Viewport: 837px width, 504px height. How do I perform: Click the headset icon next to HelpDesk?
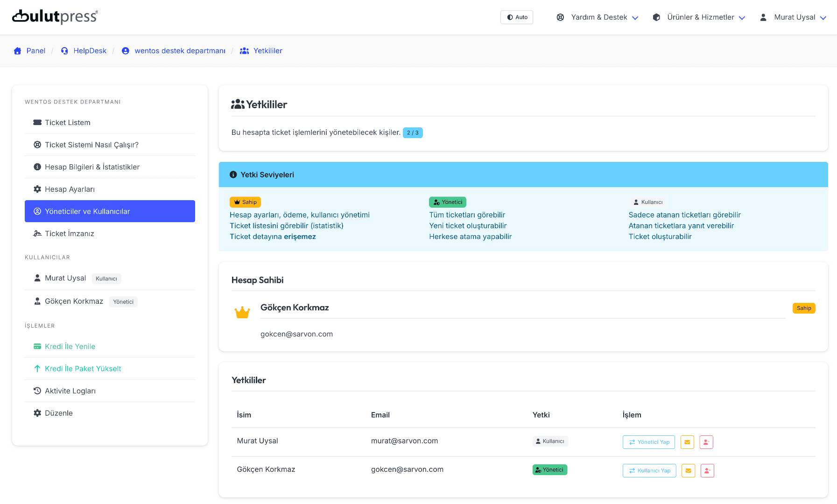pyautogui.click(x=64, y=51)
